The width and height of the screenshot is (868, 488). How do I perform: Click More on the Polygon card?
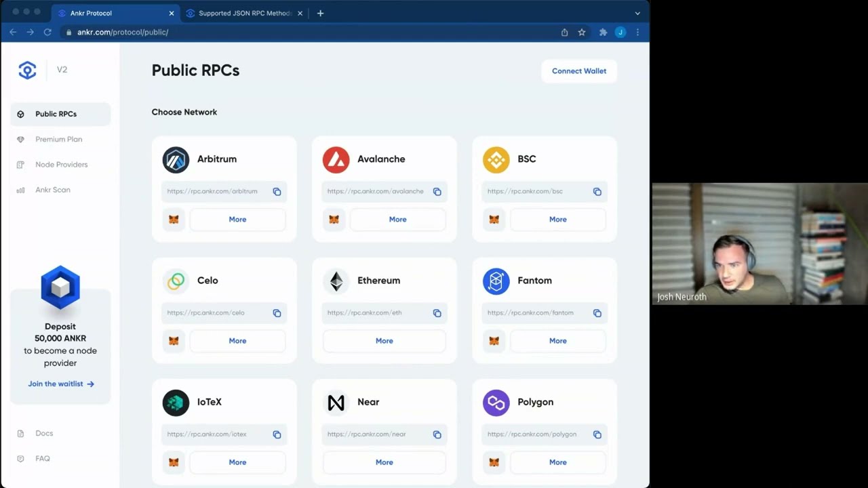point(557,462)
